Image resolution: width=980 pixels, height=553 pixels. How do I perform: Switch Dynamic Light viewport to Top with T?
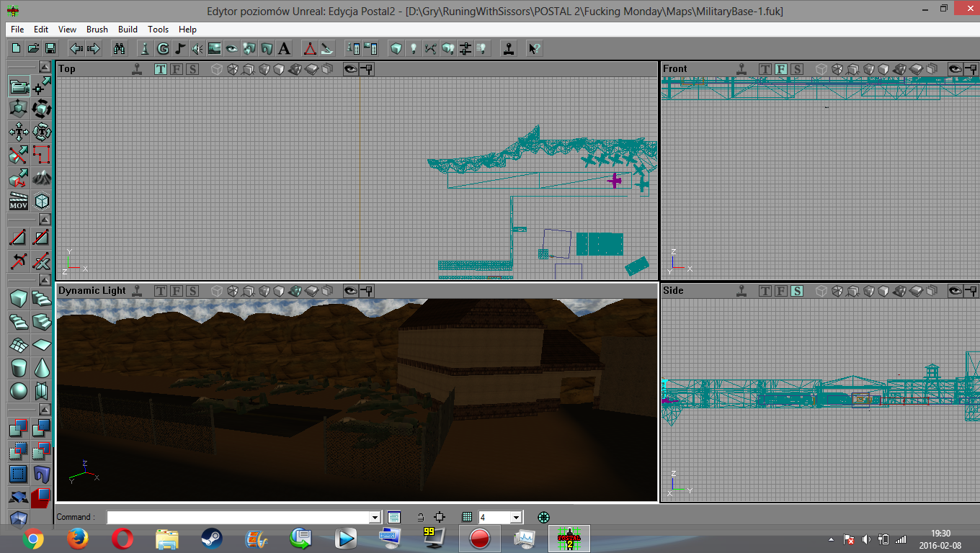point(160,291)
